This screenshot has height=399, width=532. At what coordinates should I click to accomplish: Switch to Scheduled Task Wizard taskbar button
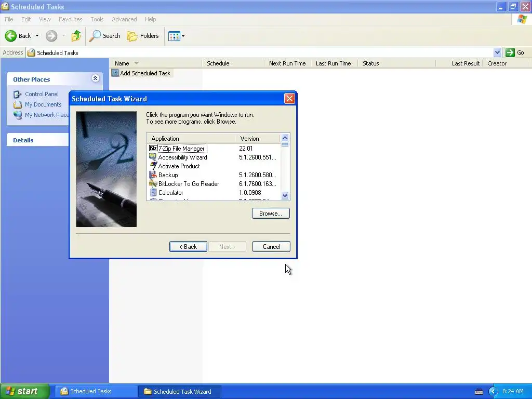(180, 392)
